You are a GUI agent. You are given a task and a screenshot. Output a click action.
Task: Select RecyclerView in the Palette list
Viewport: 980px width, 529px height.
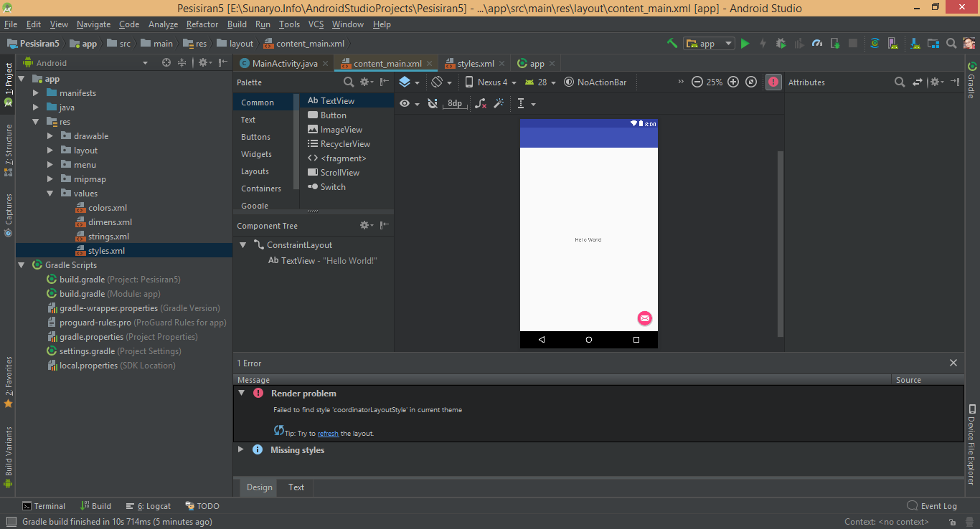(339, 144)
